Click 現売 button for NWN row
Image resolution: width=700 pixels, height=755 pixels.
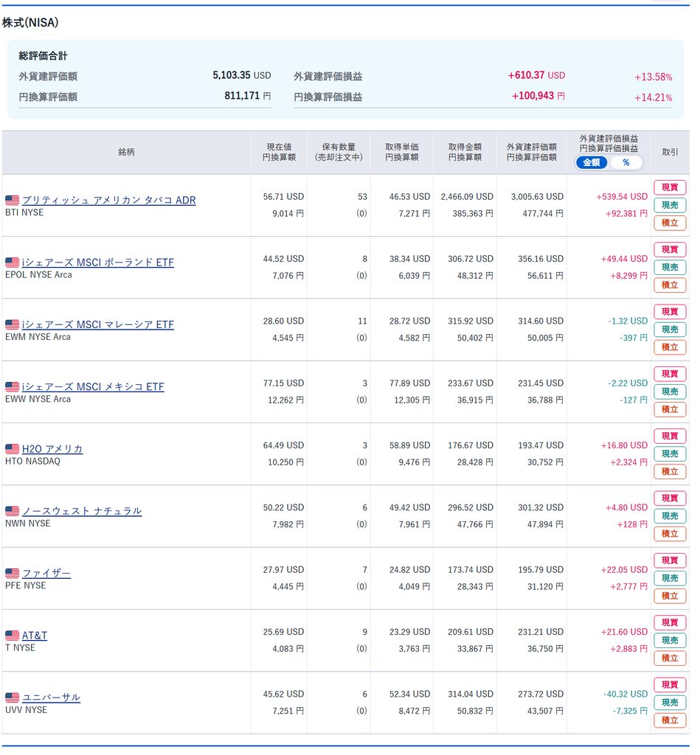click(x=670, y=515)
